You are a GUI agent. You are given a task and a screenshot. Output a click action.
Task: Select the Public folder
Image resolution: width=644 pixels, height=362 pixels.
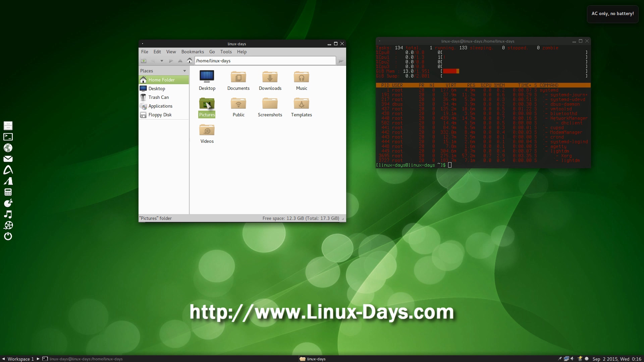238,107
